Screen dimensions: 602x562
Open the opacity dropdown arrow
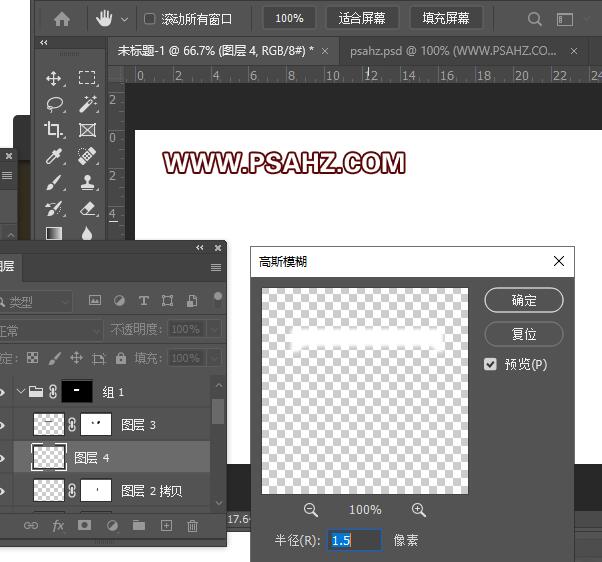(x=214, y=329)
